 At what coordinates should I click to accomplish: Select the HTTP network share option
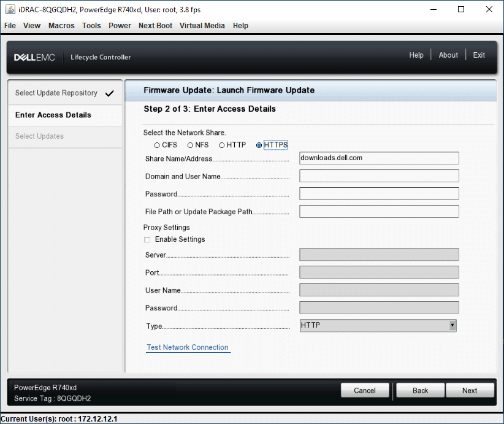221,145
